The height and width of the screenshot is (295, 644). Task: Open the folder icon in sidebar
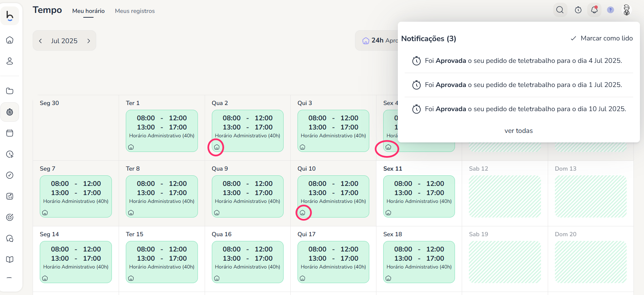pyautogui.click(x=10, y=91)
